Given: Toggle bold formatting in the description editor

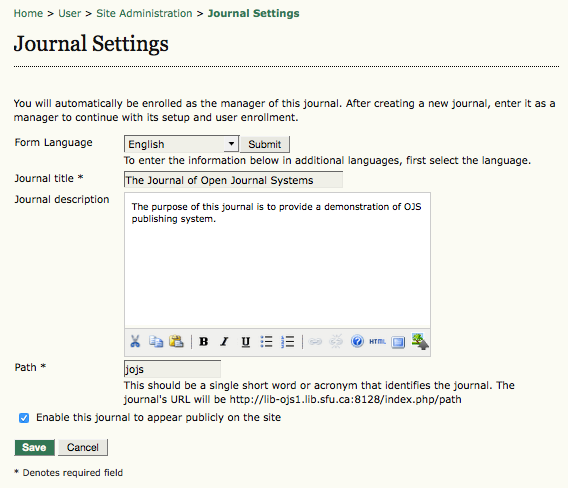Looking at the screenshot, I should [204, 341].
